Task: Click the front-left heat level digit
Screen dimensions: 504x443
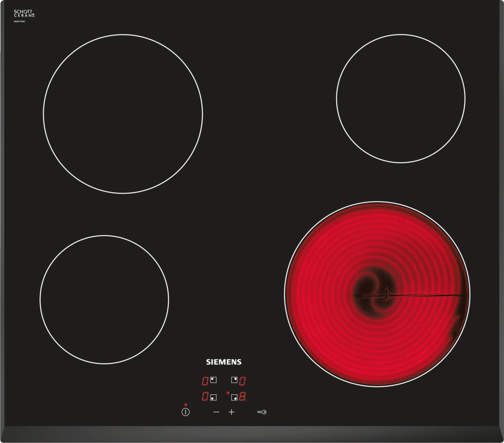Action: tap(205, 397)
